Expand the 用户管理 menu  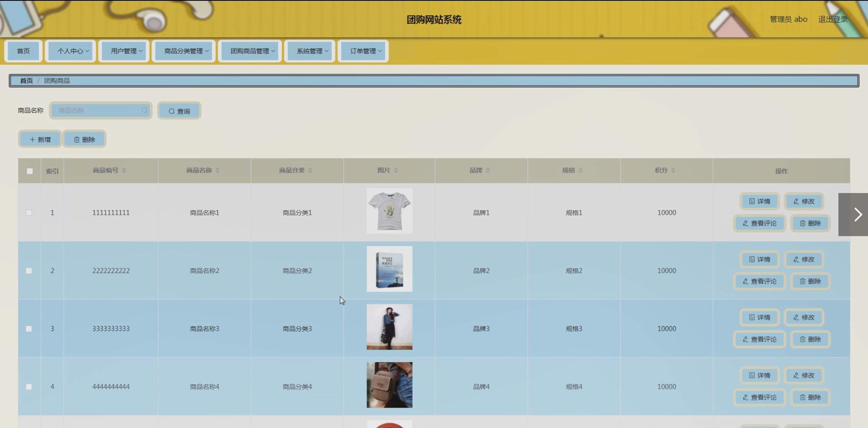point(124,51)
